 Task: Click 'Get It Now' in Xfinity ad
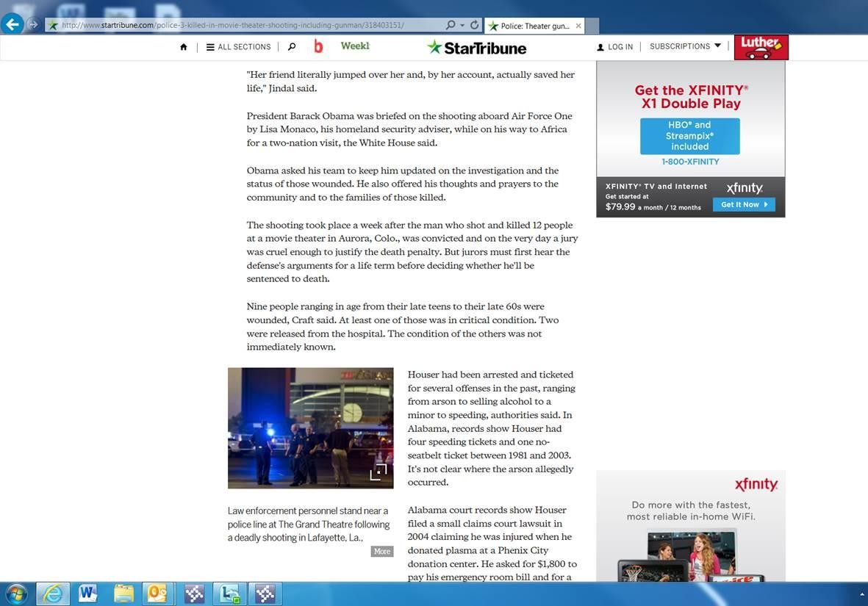pos(743,204)
